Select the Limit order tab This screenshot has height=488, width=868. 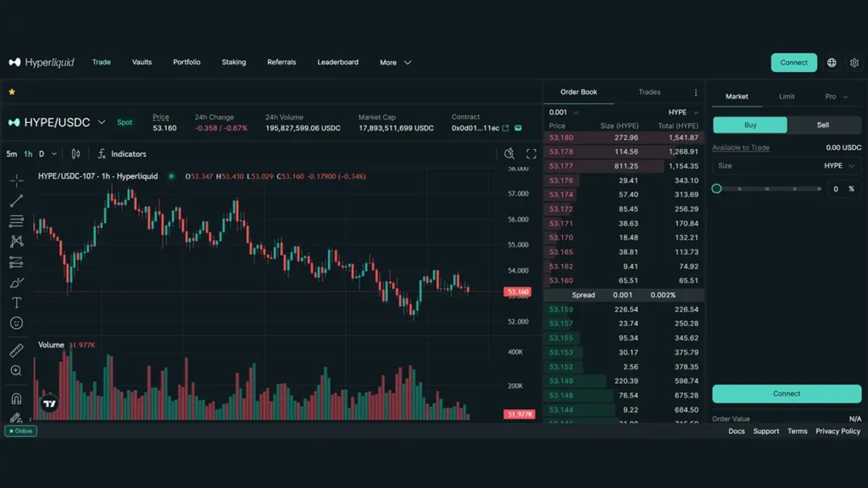click(x=787, y=97)
